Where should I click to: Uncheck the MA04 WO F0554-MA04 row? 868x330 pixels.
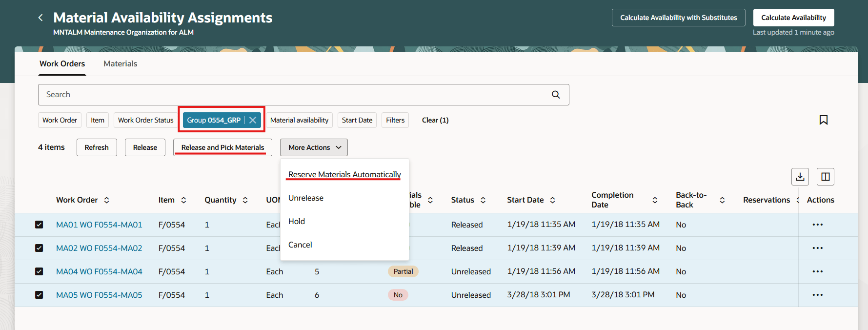[39, 271]
